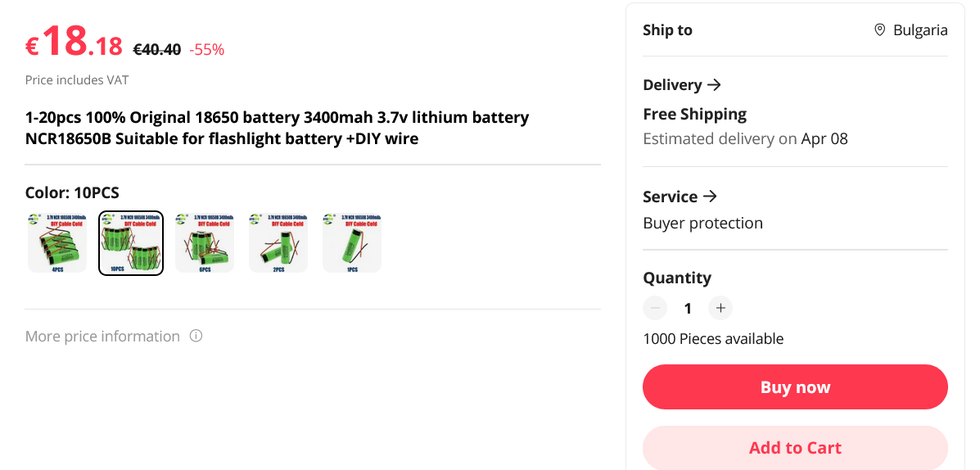This screenshot has height=470, width=980.
Task: Pick the 6PCS battery option thumbnail
Action: [x=205, y=243]
